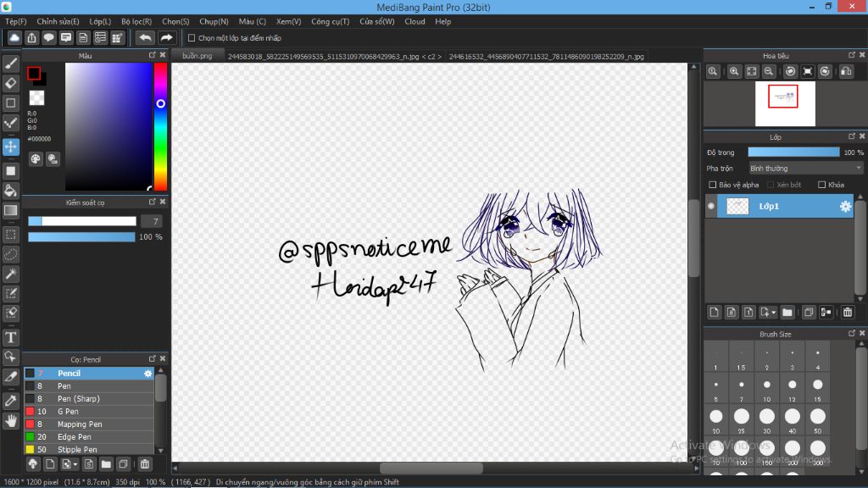Open Lớp1 layer settings gear
The width and height of the screenshot is (868, 488).
click(x=845, y=207)
